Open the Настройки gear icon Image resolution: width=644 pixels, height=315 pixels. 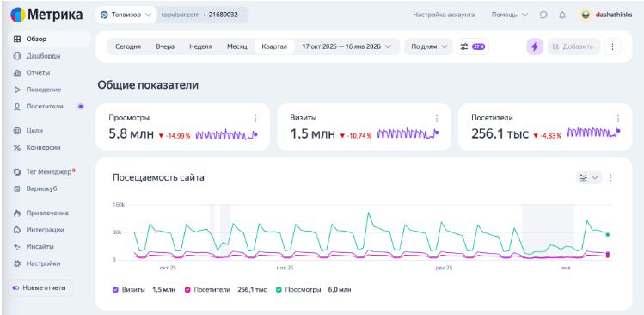[x=17, y=263]
